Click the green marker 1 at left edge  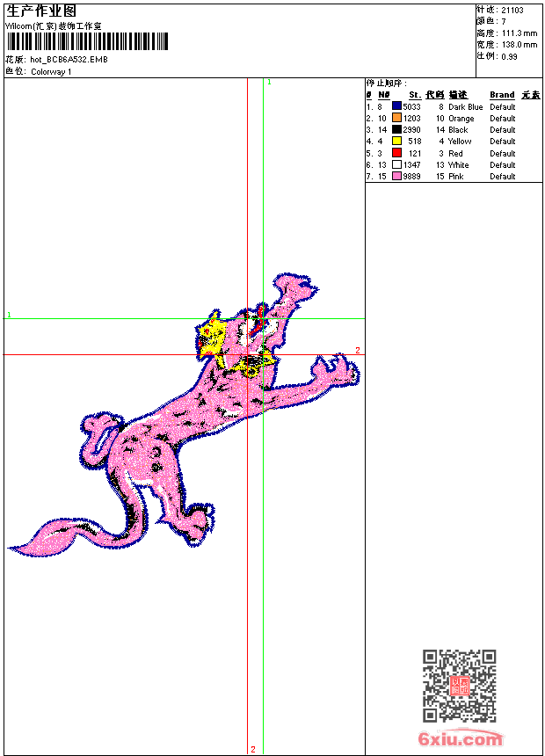coord(9,315)
